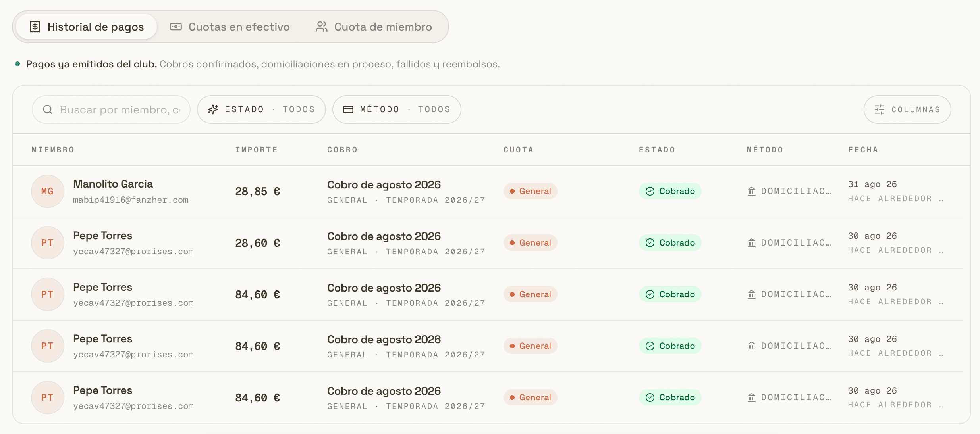Open the Estado filter dropdown
Screen dimensions: 980x434
(x=261, y=109)
